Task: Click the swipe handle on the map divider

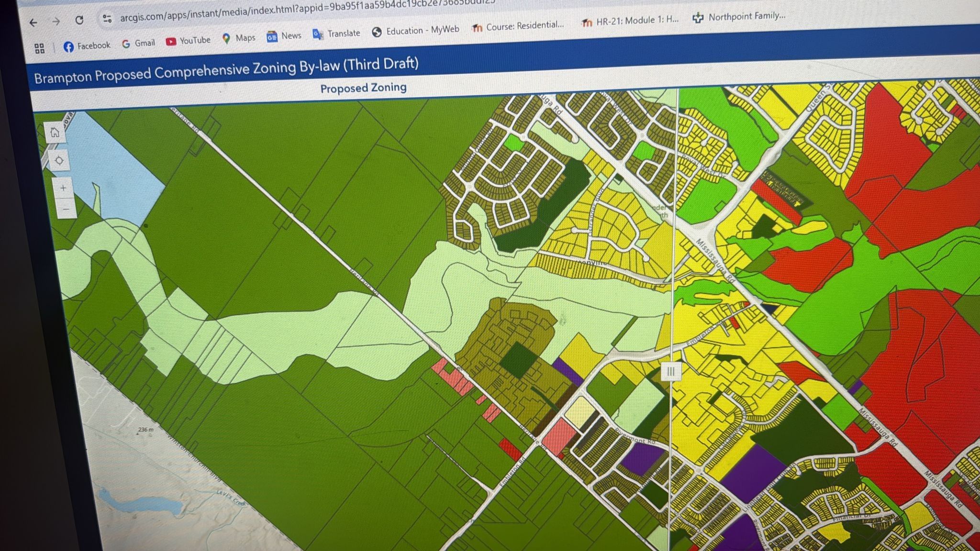Action: (x=671, y=371)
